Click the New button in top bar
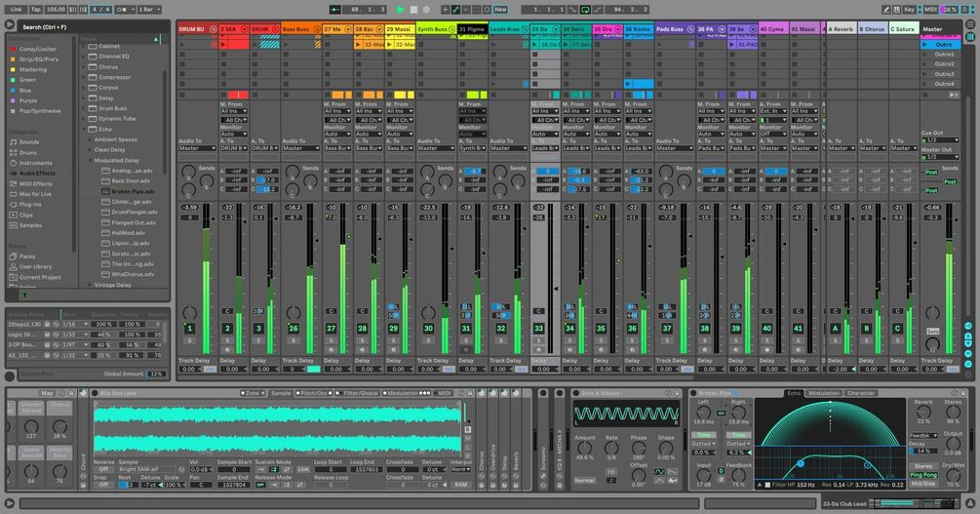 pos(500,10)
